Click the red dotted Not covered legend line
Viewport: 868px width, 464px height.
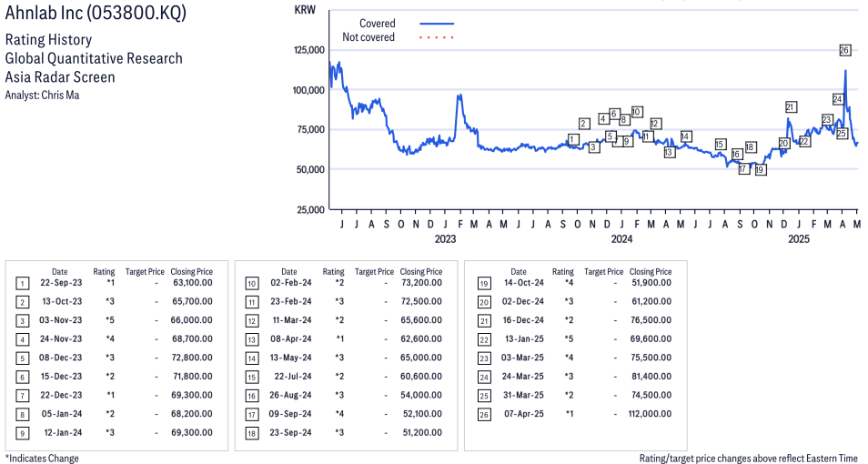tap(436, 37)
